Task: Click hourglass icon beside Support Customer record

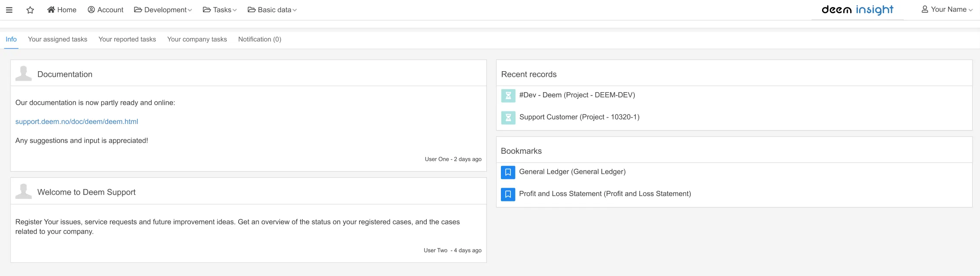Action: coord(508,117)
